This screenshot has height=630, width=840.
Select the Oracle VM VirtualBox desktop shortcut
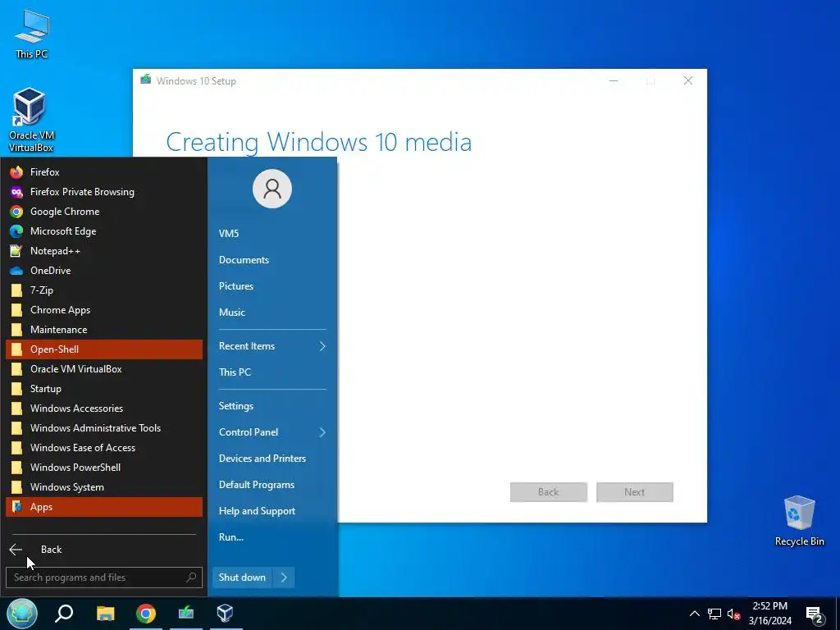[30, 120]
